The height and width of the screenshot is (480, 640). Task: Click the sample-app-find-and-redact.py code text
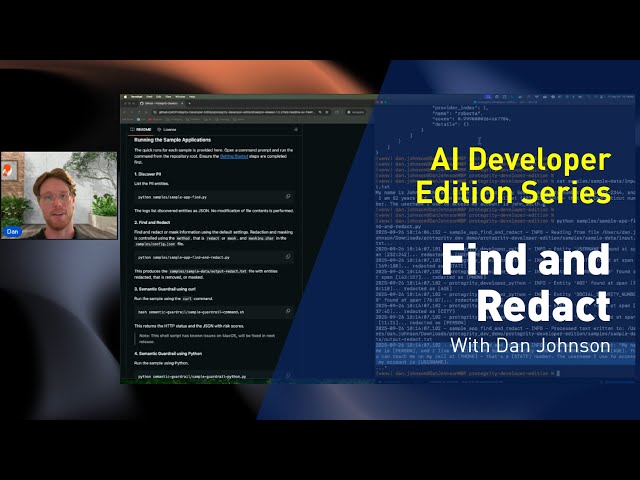click(184, 257)
